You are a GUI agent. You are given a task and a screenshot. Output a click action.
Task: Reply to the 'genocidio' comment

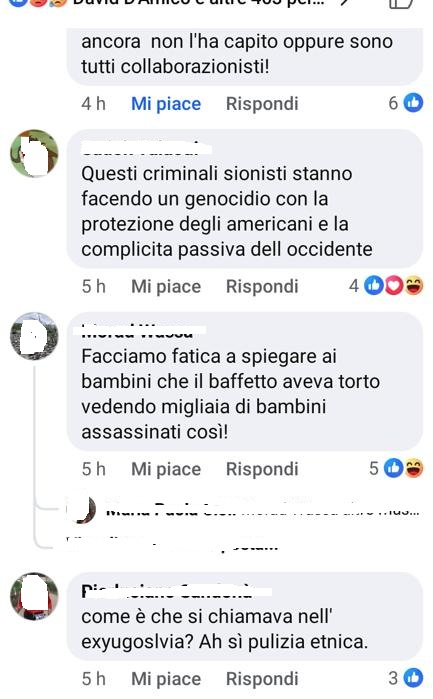point(262,286)
